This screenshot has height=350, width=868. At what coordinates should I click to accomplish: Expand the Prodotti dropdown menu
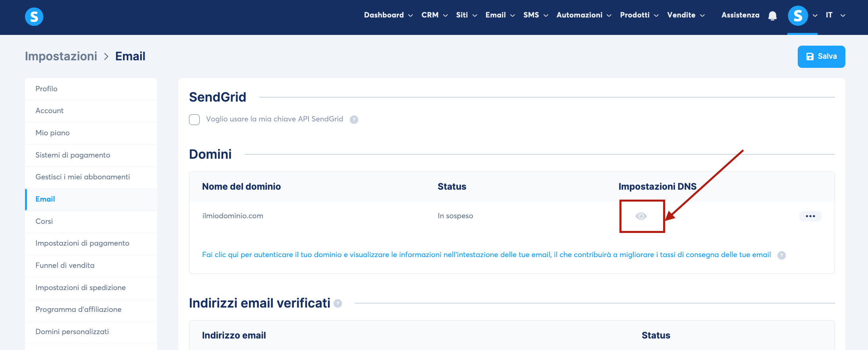pyautogui.click(x=639, y=15)
